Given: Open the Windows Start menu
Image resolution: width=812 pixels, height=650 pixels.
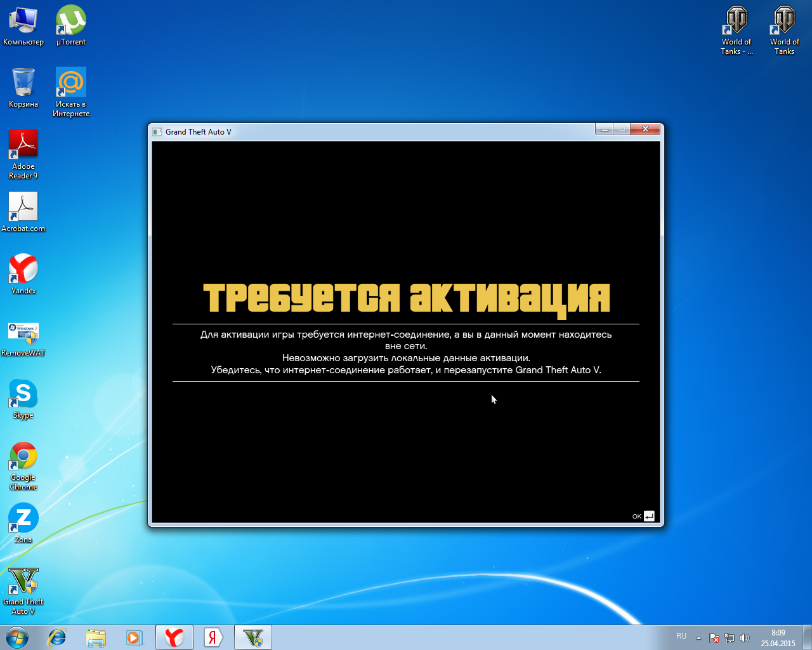Looking at the screenshot, I should coord(17,637).
